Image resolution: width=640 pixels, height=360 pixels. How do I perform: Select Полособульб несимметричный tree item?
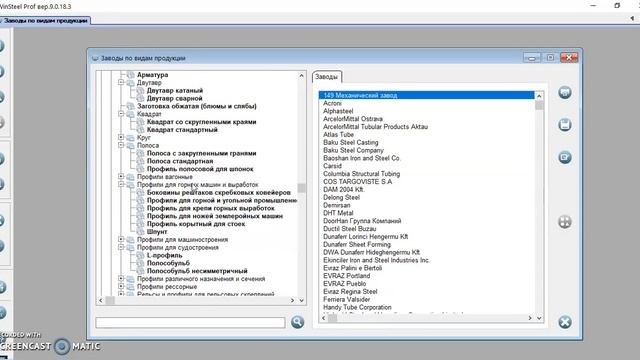click(197, 271)
